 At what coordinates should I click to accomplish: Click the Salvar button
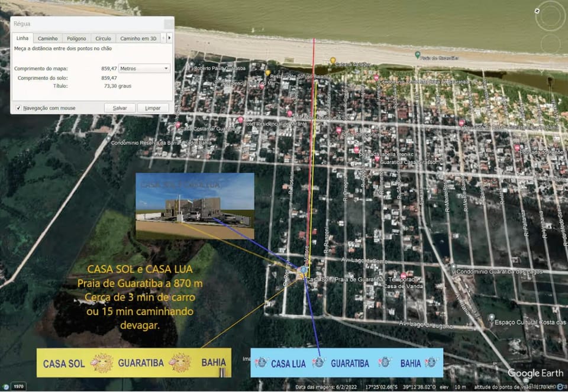pyautogui.click(x=120, y=108)
